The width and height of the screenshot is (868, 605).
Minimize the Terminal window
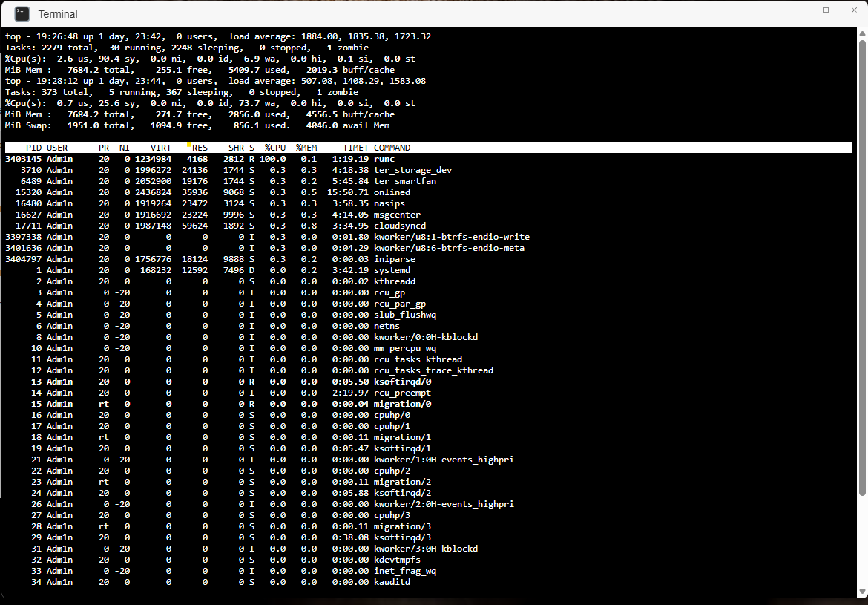pos(798,10)
